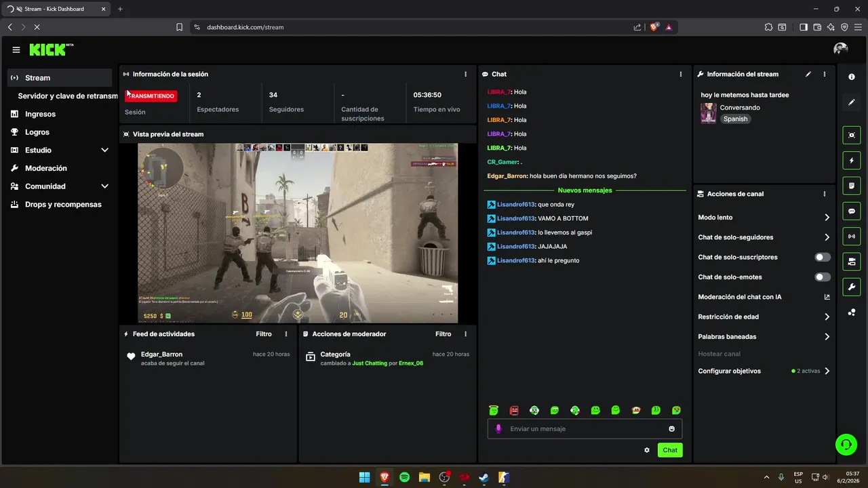Toggle Chat de solo-suscriptores switch
This screenshot has width=868, height=488.
click(823, 257)
